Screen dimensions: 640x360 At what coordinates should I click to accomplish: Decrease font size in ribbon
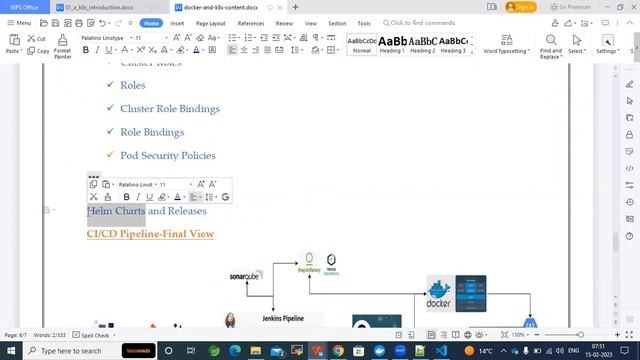click(x=188, y=38)
